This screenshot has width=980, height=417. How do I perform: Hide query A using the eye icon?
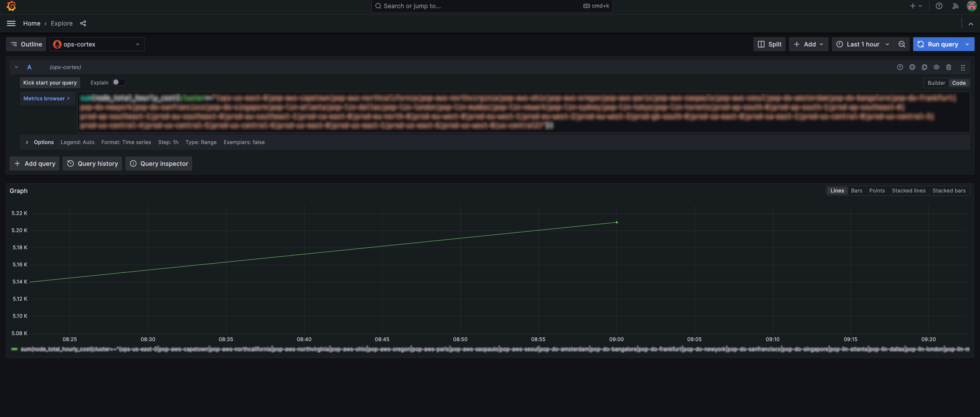point(937,67)
